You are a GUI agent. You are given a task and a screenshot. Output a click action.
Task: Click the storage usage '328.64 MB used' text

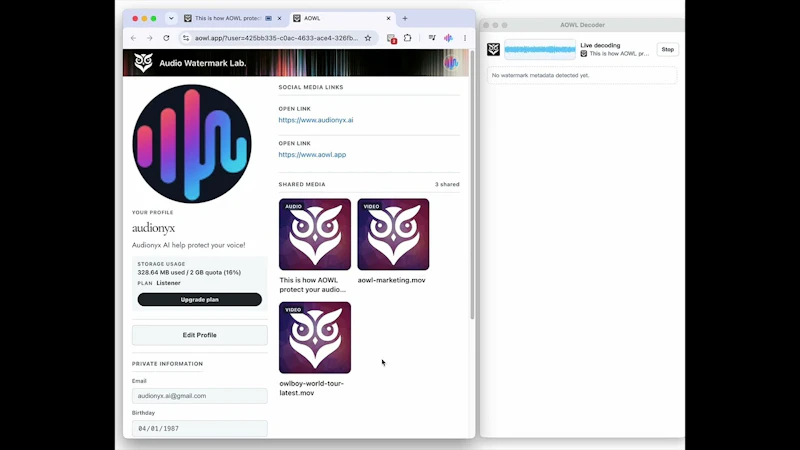pos(189,272)
